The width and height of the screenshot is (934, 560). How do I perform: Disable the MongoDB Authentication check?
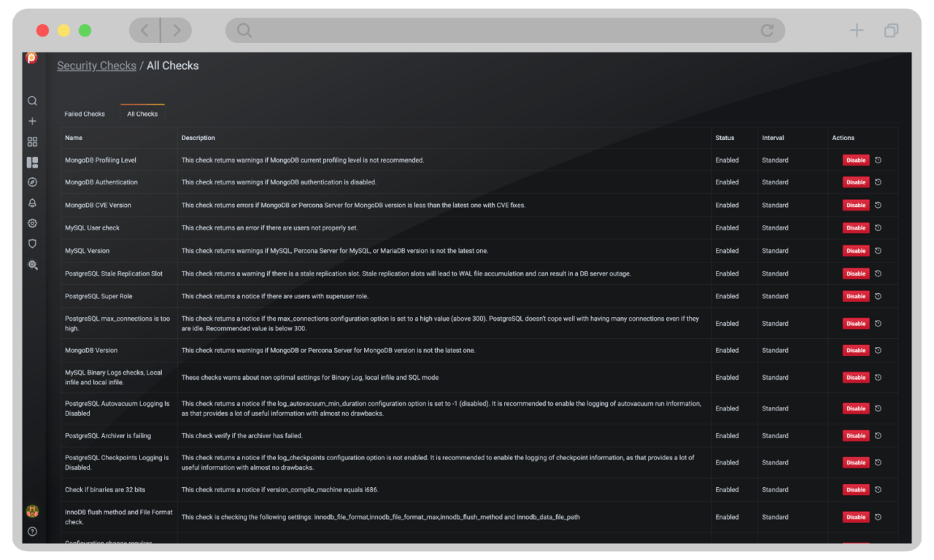pos(855,182)
